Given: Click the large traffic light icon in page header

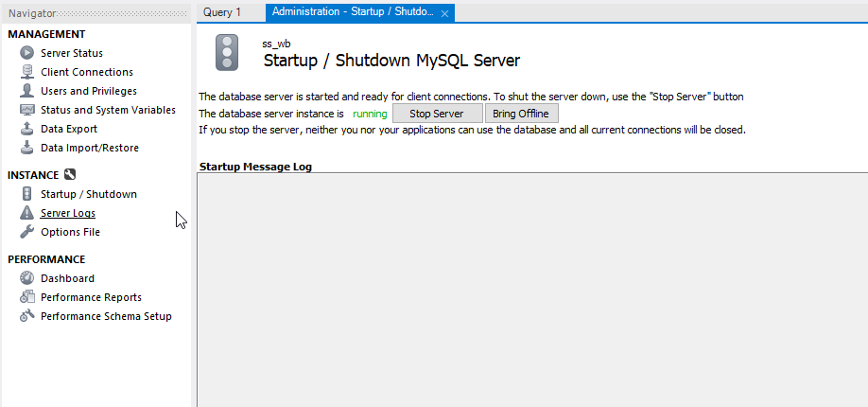Looking at the screenshot, I should [x=227, y=53].
